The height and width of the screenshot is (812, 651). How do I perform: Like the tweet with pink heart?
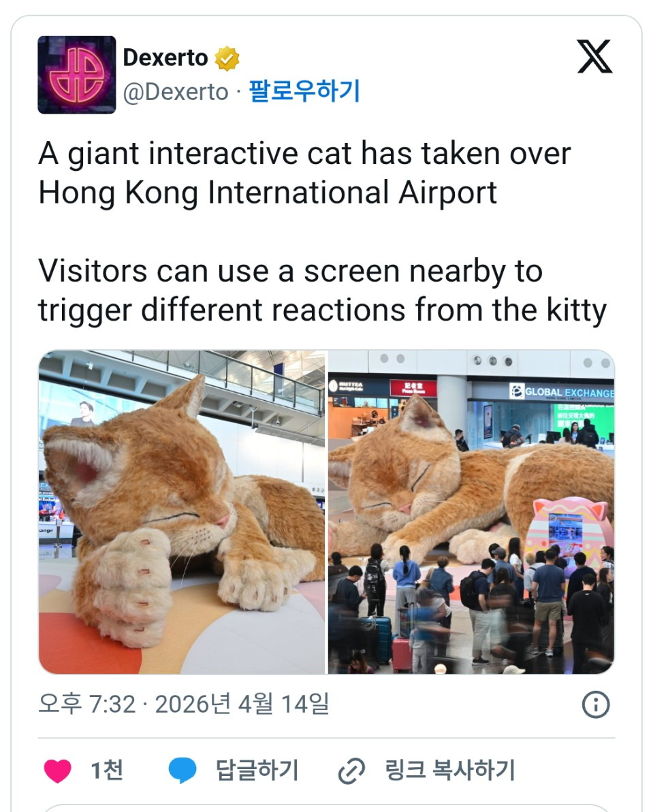pyautogui.click(x=57, y=770)
